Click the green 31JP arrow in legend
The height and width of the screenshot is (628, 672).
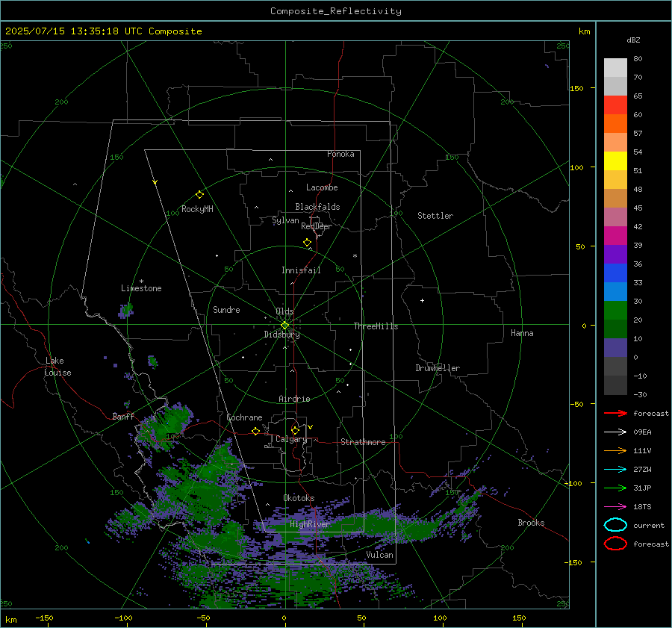point(615,488)
